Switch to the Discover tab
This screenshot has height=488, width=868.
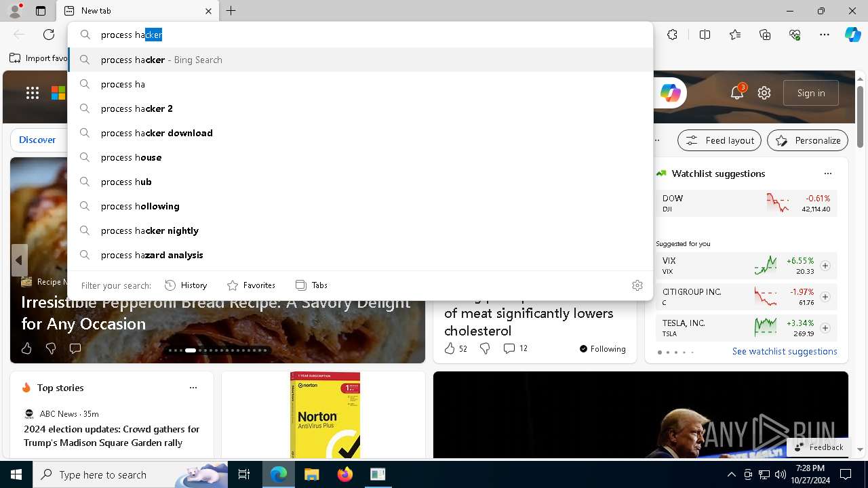[x=37, y=140]
